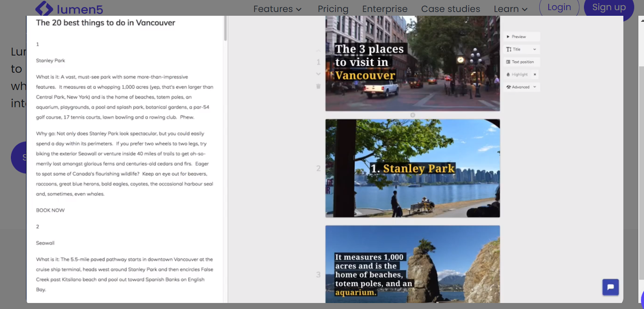Click the script panel scrollbar
The height and width of the screenshot is (309, 644).
point(225,28)
